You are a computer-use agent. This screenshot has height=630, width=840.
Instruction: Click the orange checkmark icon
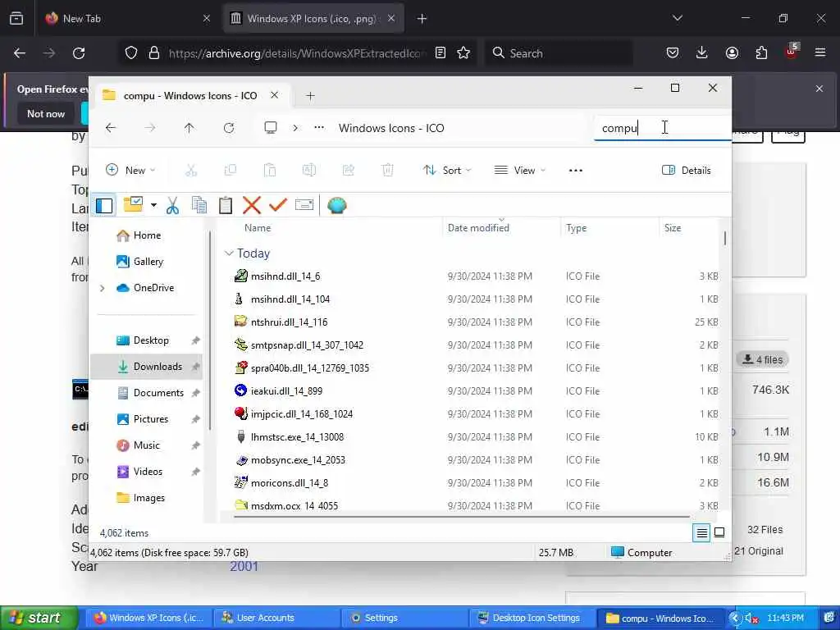point(278,205)
